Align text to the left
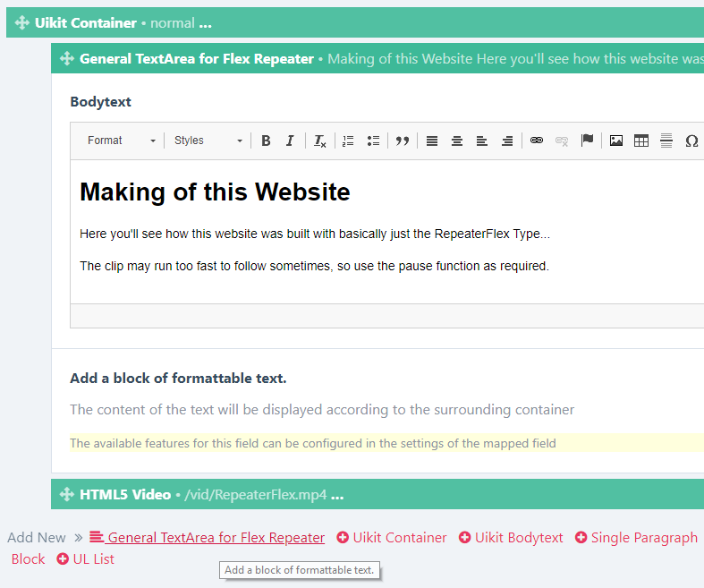Image resolution: width=704 pixels, height=588 pixels. (482, 141)
